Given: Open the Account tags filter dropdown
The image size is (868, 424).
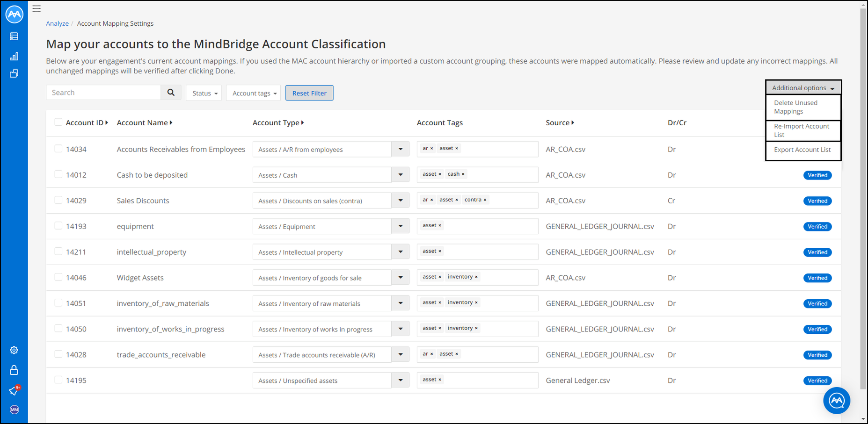Looking at the screenshot, I should click(x=253, y=93).
